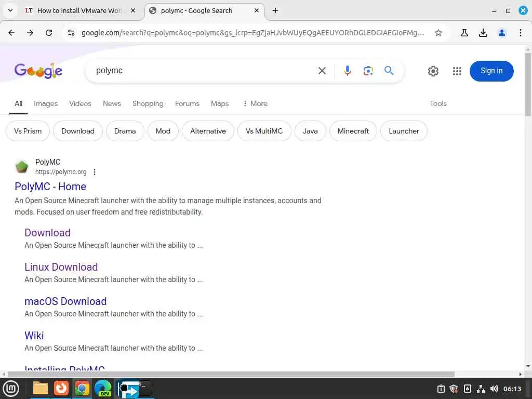
Task: Sign in to Google account
Action: [491, 71]
